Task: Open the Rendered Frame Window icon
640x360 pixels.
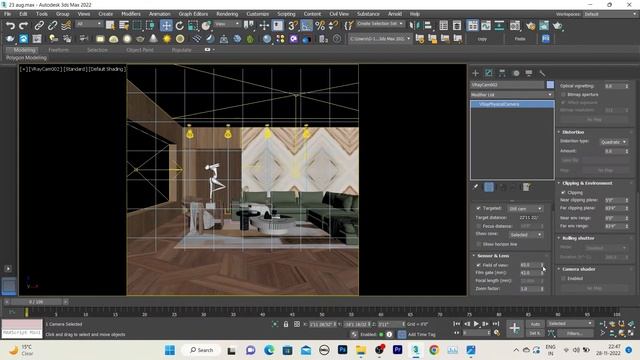Action: (544, 26)
